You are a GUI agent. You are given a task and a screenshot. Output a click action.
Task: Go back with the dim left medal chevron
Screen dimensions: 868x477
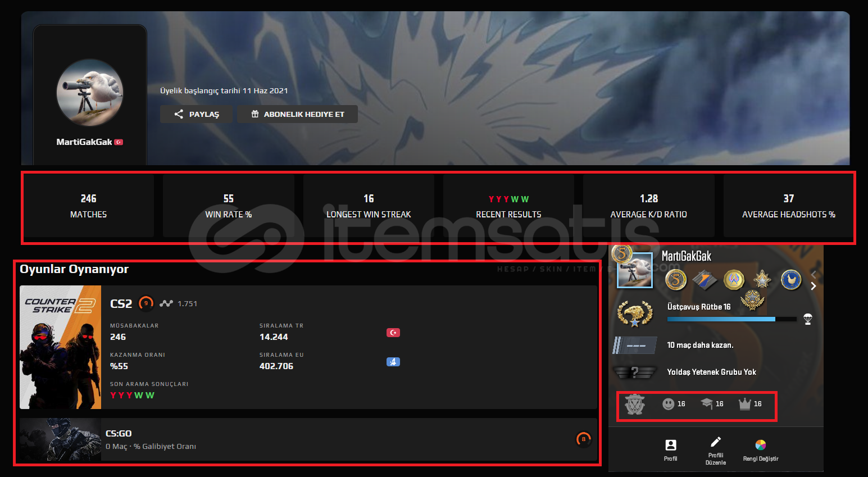814,274
